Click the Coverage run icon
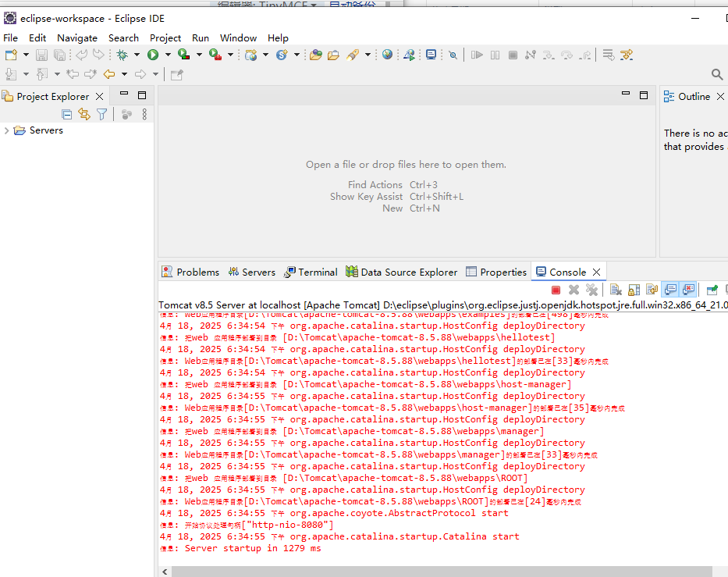The width and height of the screenshot is (728, 577). click(x=184, y=55)
